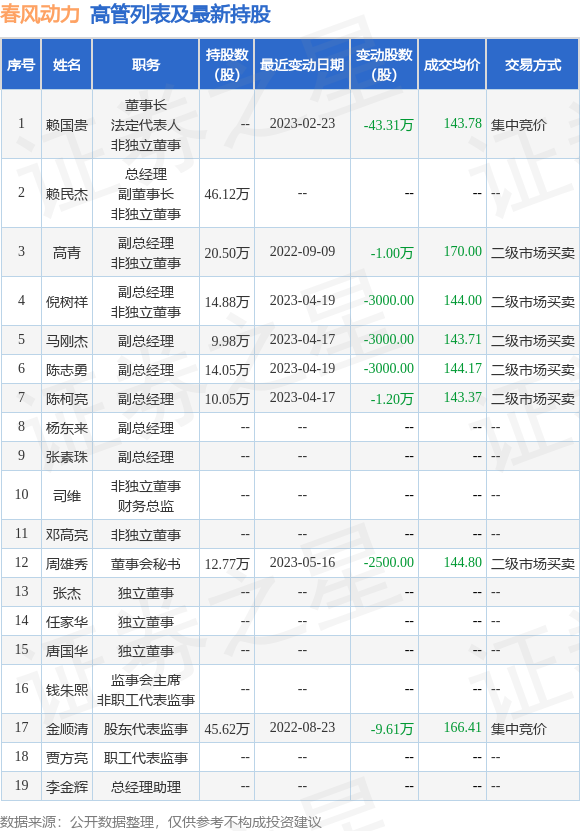
Task: Click the name 赖民杰
Action: point(67,194)
